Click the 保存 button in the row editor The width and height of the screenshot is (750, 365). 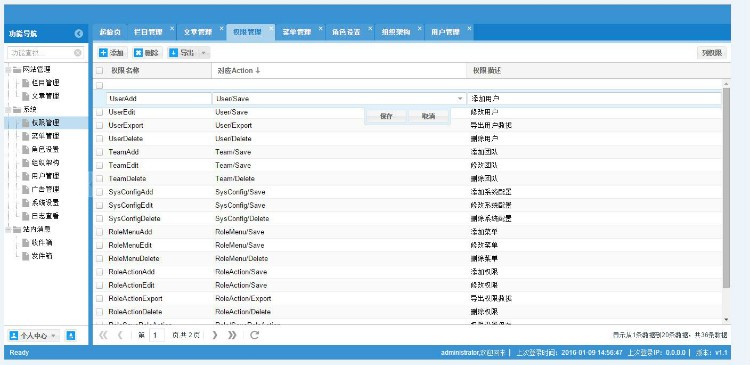click(386, 116)
